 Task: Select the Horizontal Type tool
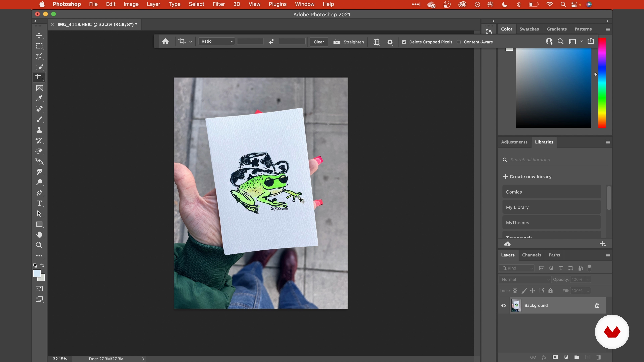(x=39, y=203)
